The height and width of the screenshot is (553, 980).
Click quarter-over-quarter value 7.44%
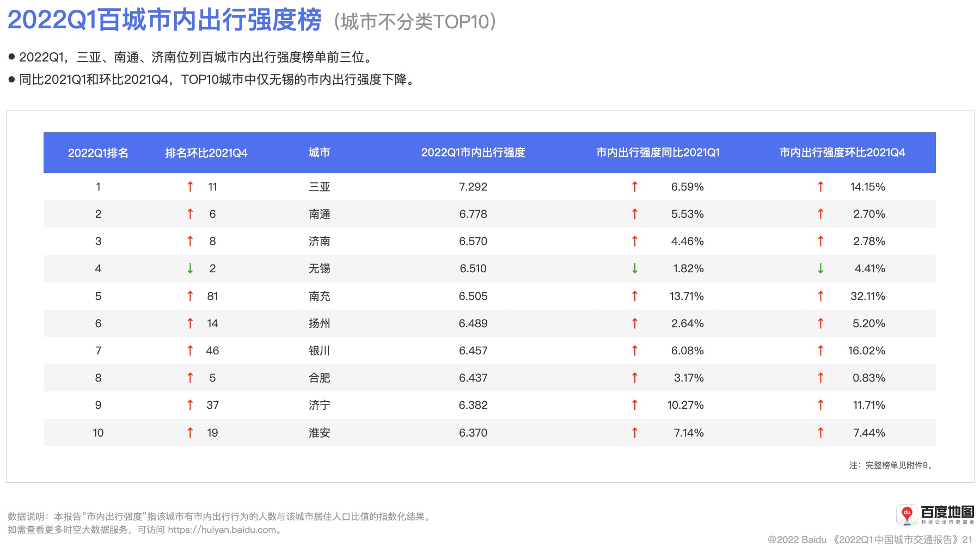869,433
